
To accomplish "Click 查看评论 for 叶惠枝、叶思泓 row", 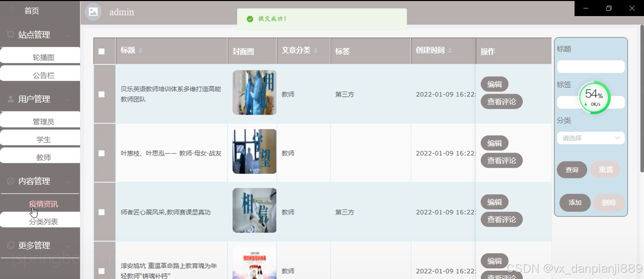I will point(501,161).
